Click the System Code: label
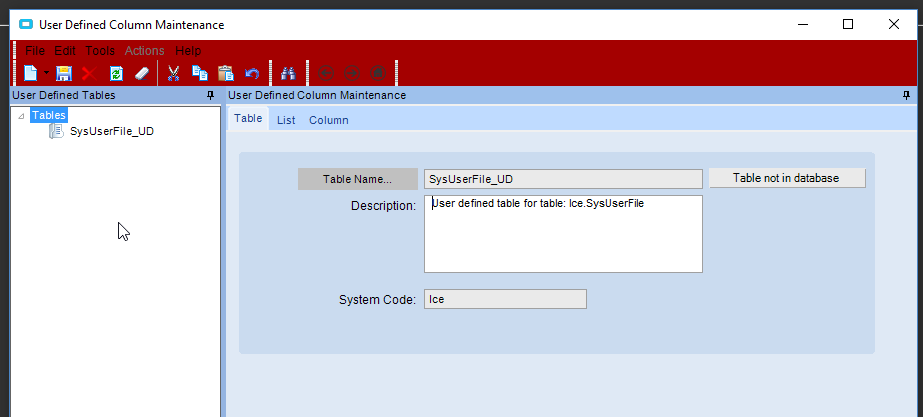 (x=377, y=299)
